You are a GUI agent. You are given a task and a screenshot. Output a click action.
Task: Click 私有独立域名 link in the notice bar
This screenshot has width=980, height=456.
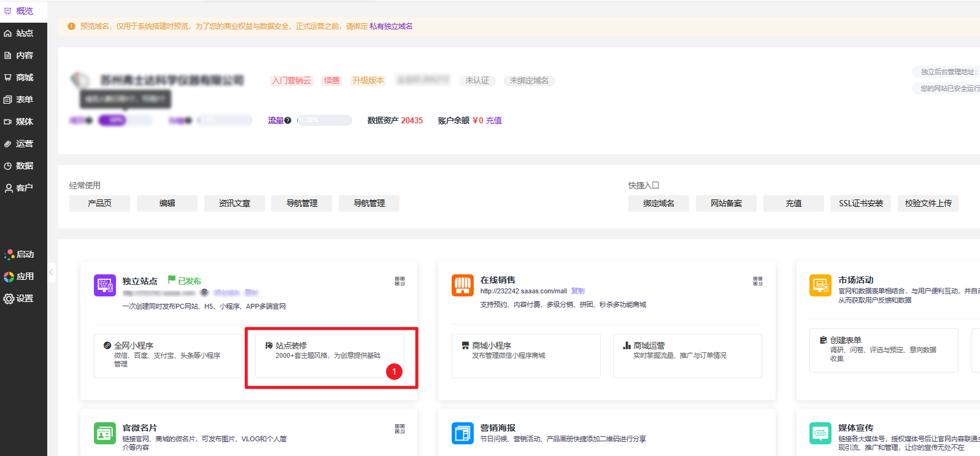click(x=391, y=26)
